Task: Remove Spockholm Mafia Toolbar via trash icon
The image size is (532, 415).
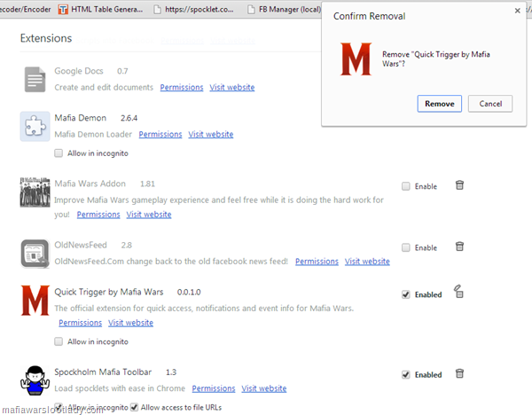Action: pos(459,373)
